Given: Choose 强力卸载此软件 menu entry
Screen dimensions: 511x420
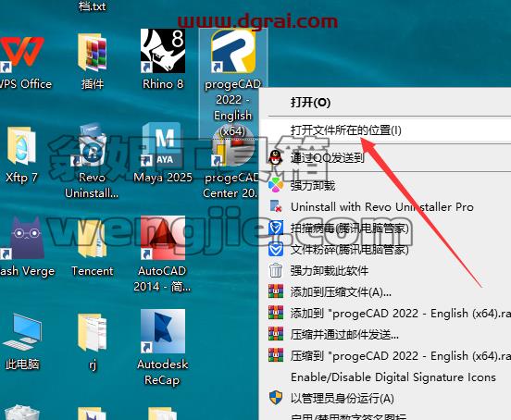Looking at the screenshot, I should click(385, 271).
